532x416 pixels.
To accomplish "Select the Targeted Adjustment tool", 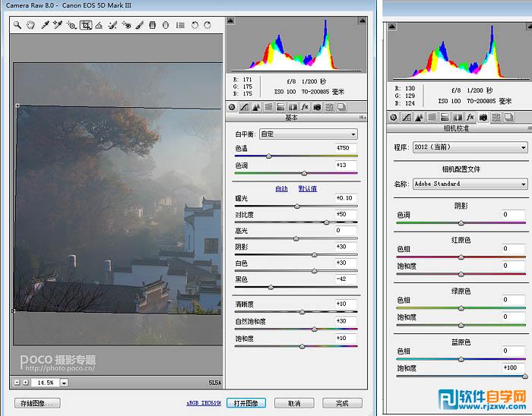I will 71,25.
